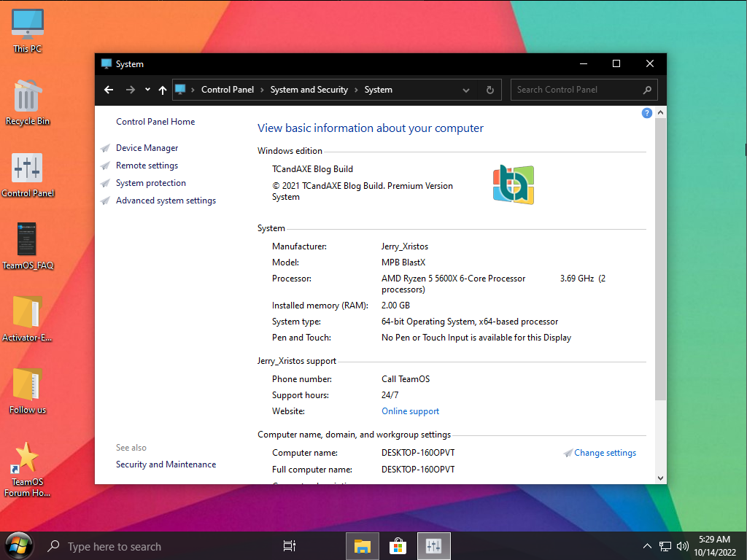
Task: Click the Task View taskbar button
Action: coord(289,546)
